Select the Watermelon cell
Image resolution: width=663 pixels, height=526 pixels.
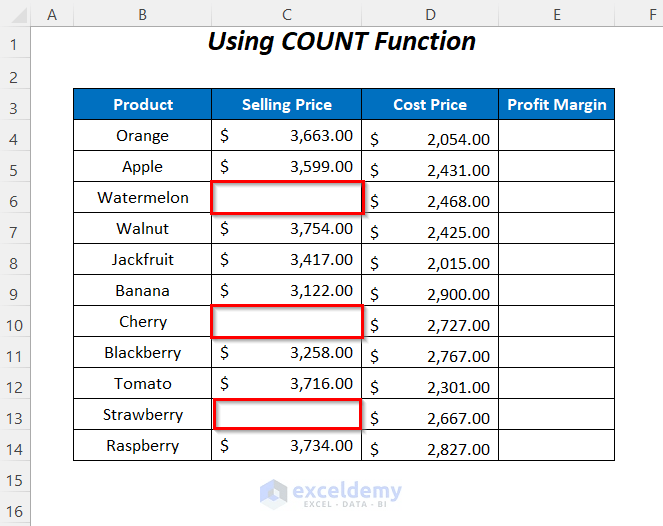[x=142, y=197]
